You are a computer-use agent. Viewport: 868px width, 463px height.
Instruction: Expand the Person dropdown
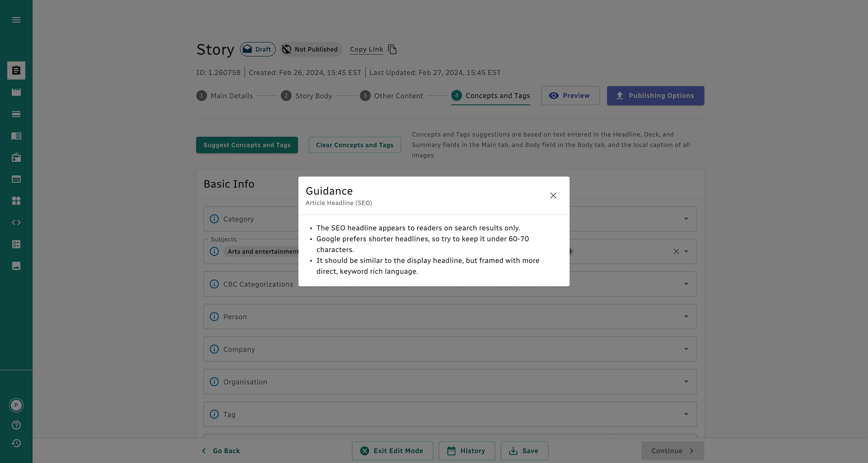pyautogui.click(x=686, y=316)
